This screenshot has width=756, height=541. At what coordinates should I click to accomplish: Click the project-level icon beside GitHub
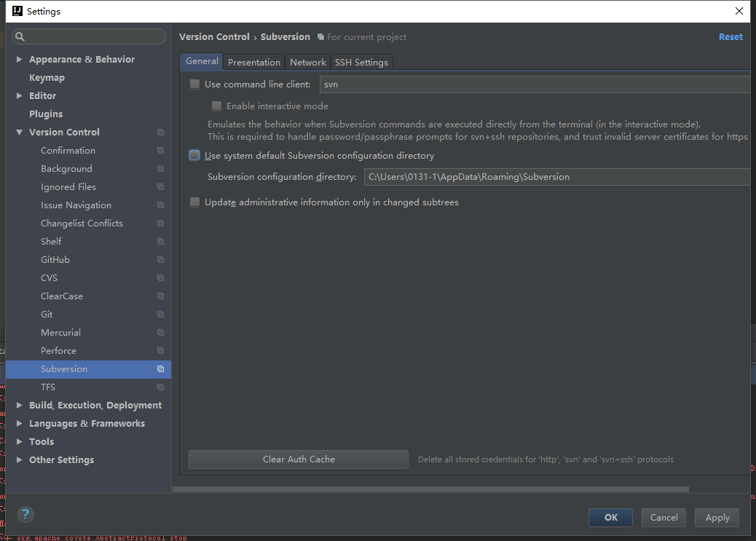160,259
